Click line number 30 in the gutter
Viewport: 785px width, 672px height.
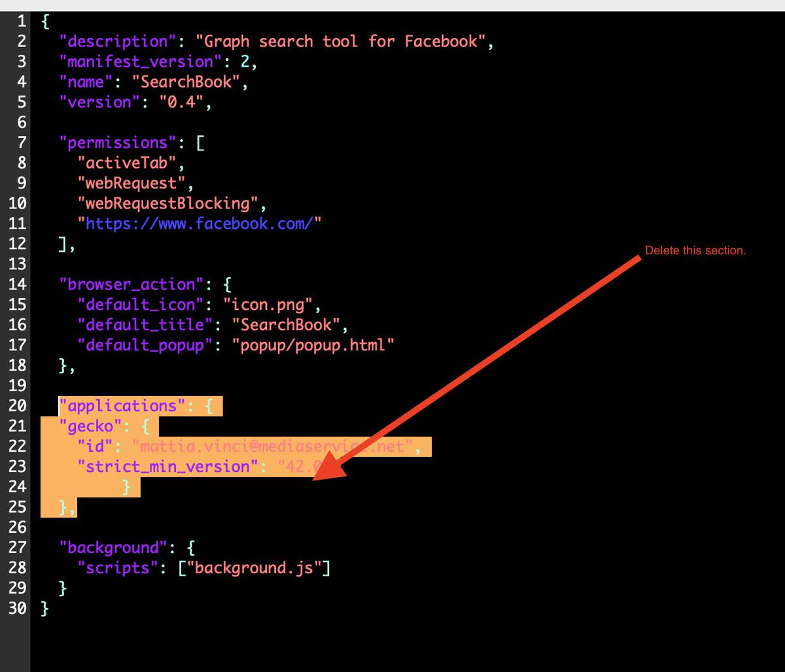18,609
